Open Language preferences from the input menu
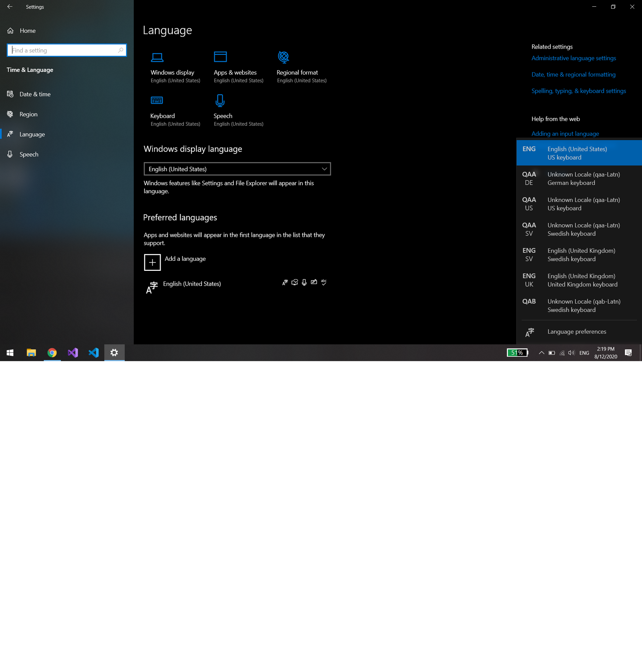 click(x=576, y=331)
